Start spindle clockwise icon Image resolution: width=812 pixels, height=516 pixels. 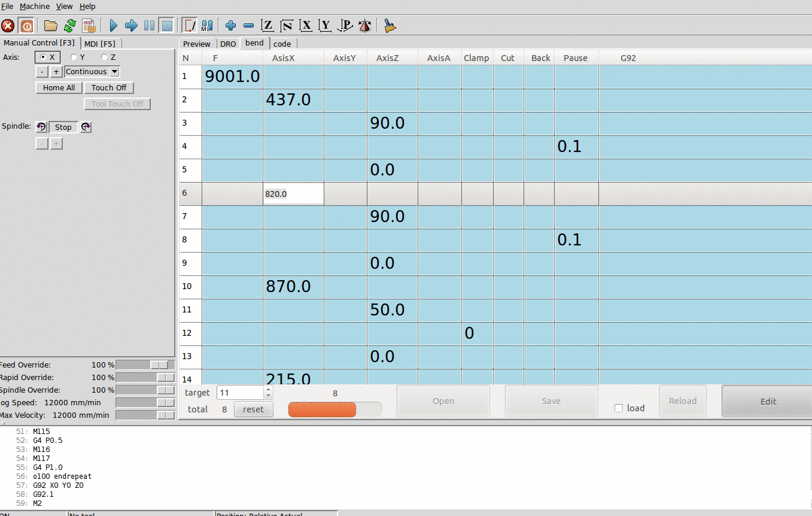pyautogui.click(x=86, y=127)
